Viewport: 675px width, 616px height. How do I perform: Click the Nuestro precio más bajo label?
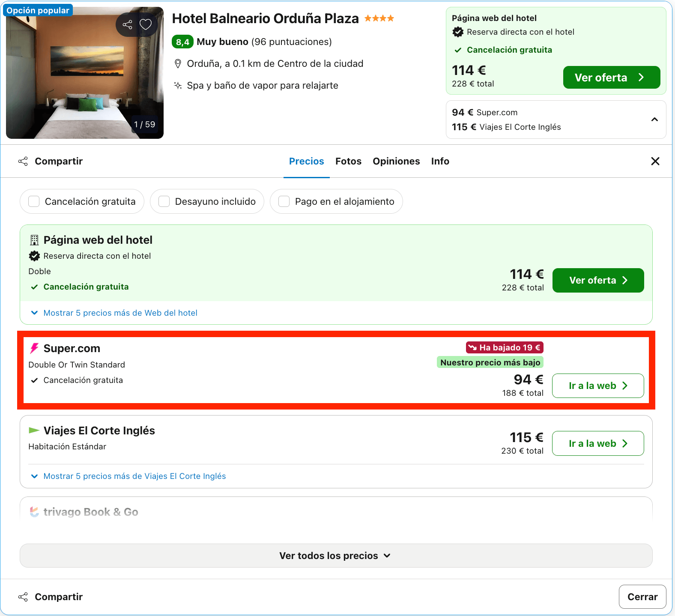coord(490,362)
